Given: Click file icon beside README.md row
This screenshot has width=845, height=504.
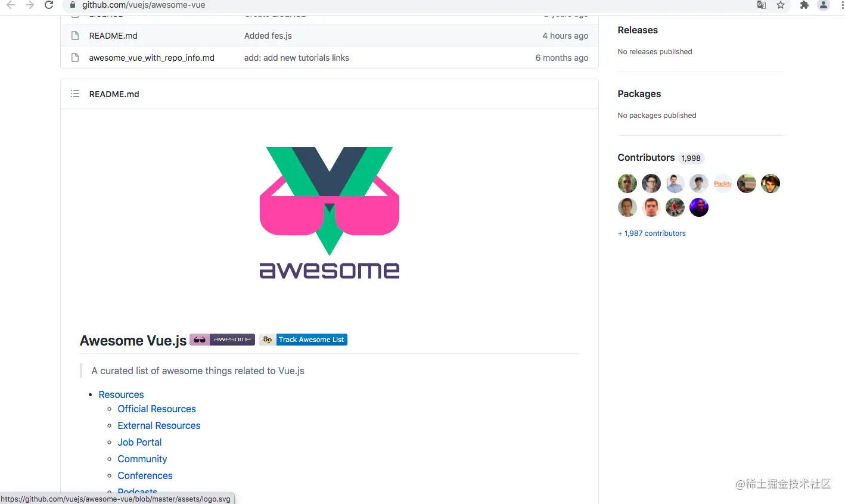Looking at the screenshot, I should point(75,36).
